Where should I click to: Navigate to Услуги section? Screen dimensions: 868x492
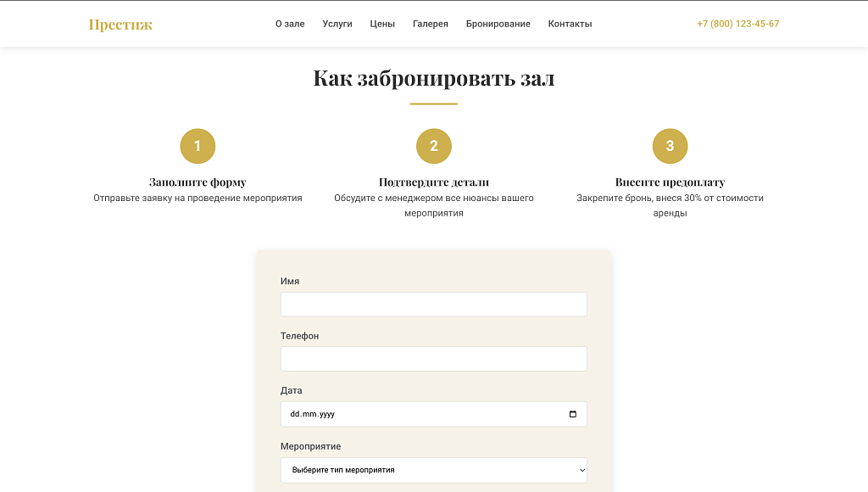tap(337, 24)
